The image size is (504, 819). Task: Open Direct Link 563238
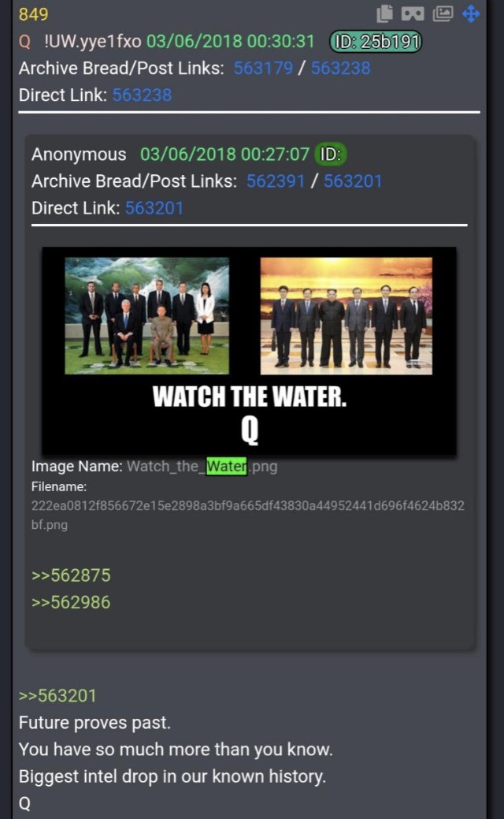pos(142,95)
